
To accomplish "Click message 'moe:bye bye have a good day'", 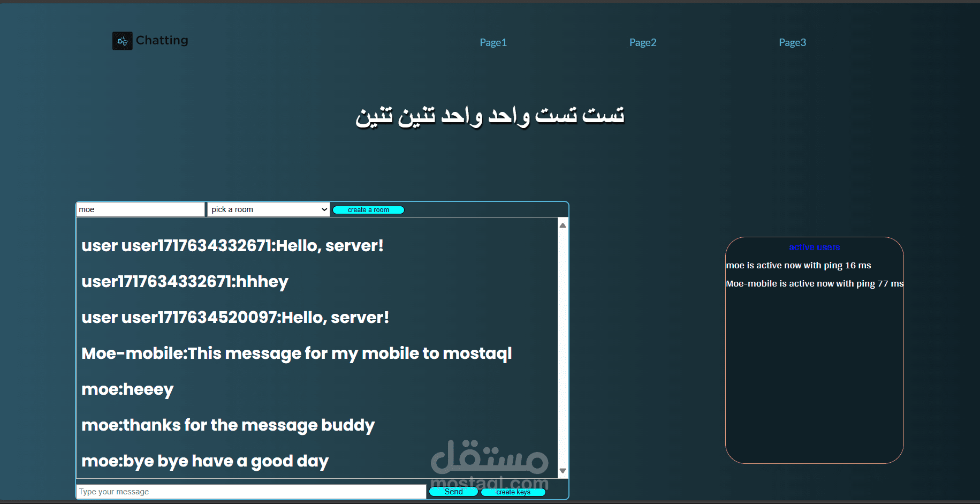I will (x=205, y=461).
